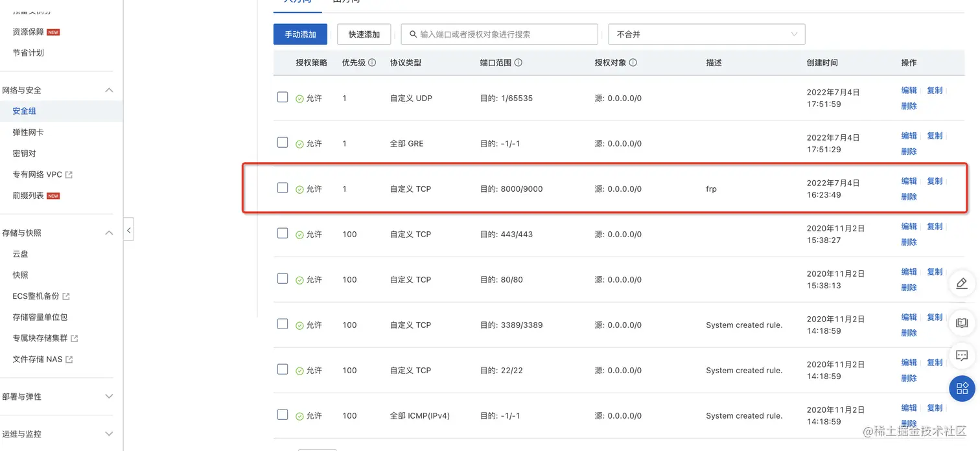
Task: Open 快照 in the sidebar
Action: pyautogui.click(x=21, y=275)
